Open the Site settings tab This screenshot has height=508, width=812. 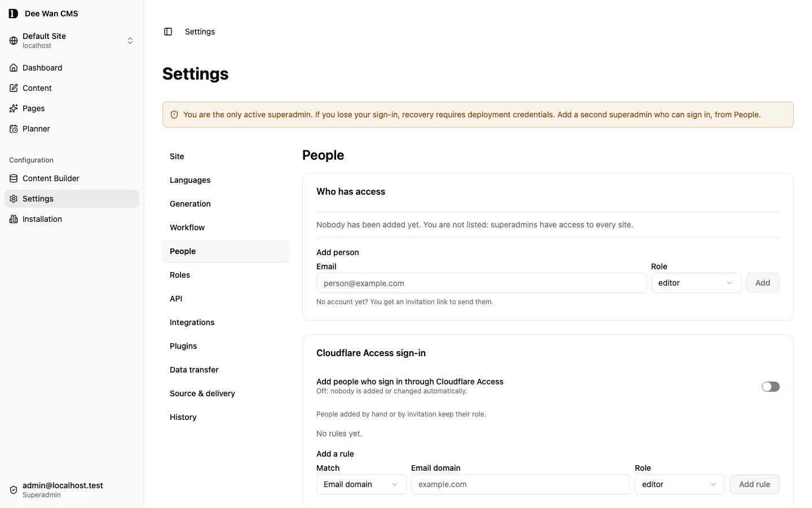pyautogui.click(x=226, y=156)
